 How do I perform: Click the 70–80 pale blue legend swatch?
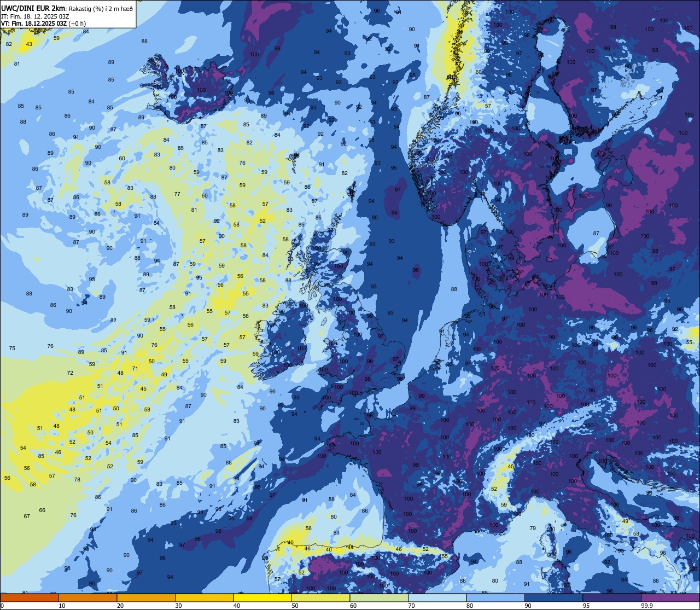tap(437, 598)
